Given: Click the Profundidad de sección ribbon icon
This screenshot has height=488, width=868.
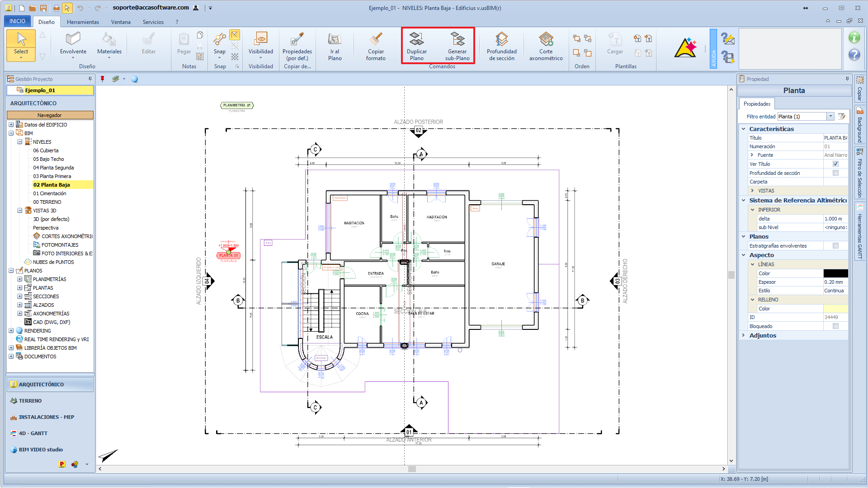Looking at the screenshot, I should 501,40.
